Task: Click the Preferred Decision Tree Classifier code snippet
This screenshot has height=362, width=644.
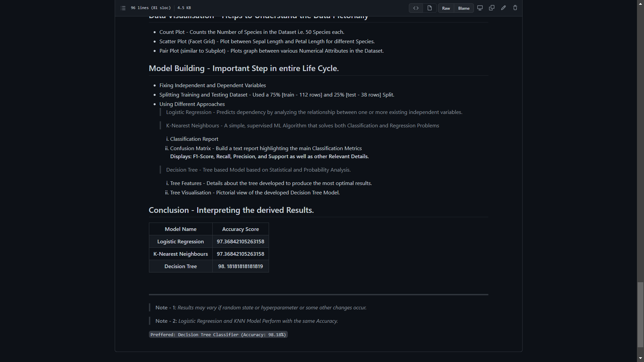Action: pos(218,335)
